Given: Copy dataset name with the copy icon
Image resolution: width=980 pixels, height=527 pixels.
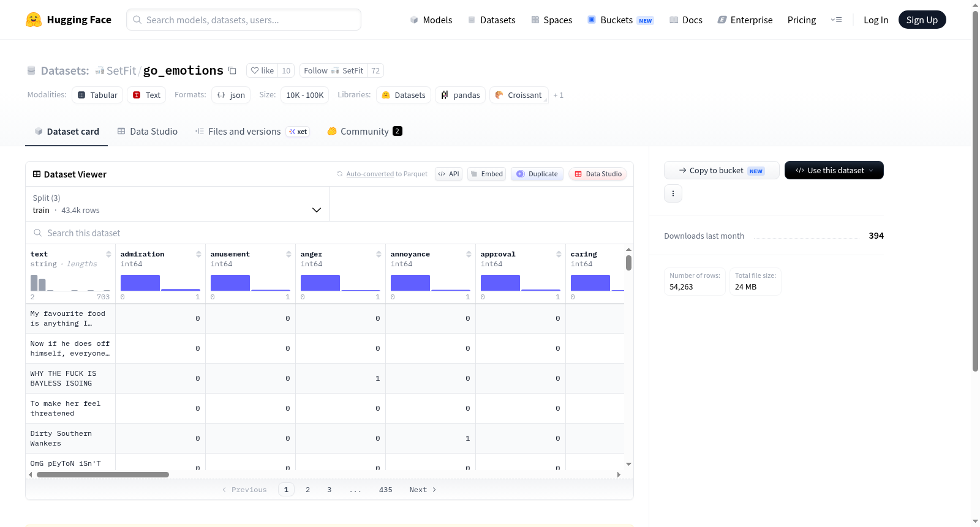Looking at the screenshot, I should pos(232,70).
